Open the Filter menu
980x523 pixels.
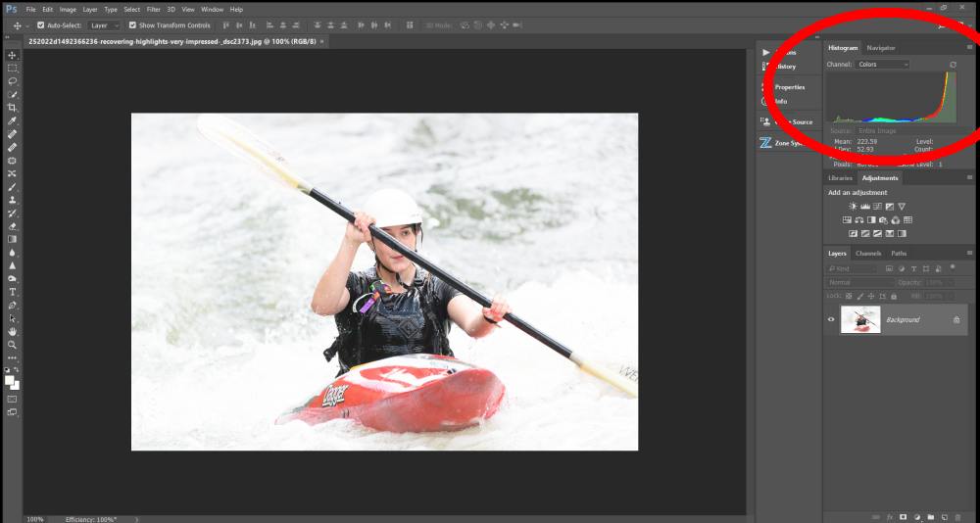pos(153,9)
